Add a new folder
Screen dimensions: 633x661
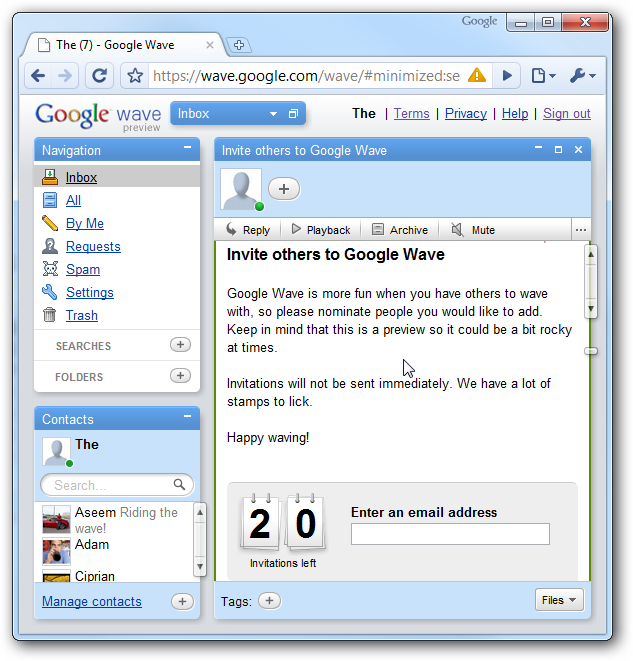coord(180,376)
